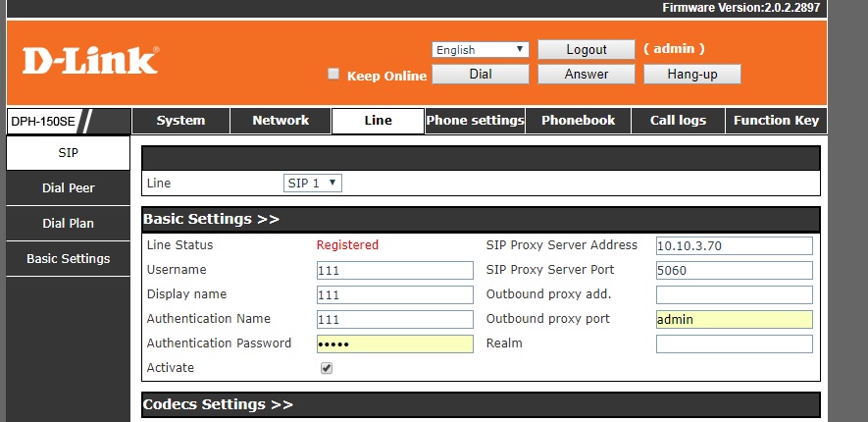868x422 pixels.
Task: Select Dial Peer in the sidebar
Action: click(68, 187)
